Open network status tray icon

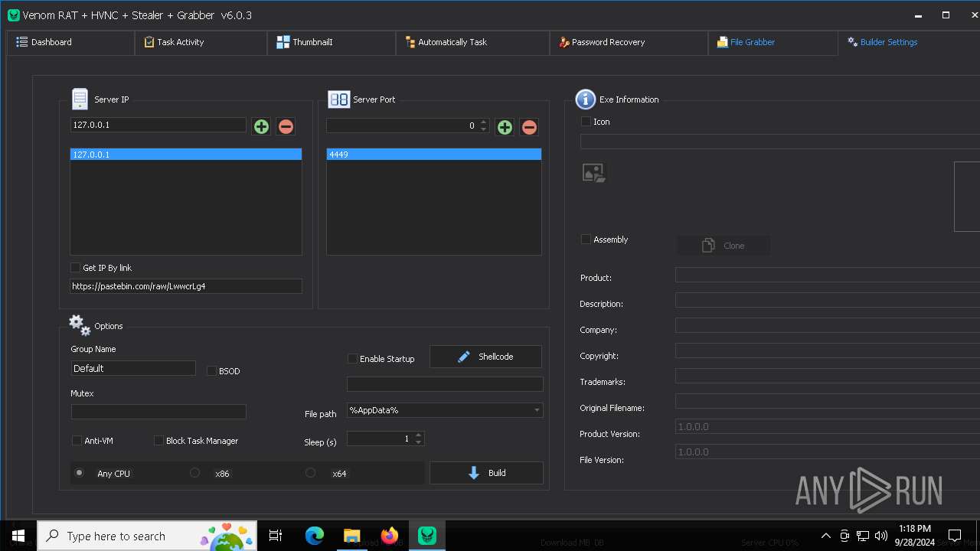pyautogui.click(x=863, y=536)
